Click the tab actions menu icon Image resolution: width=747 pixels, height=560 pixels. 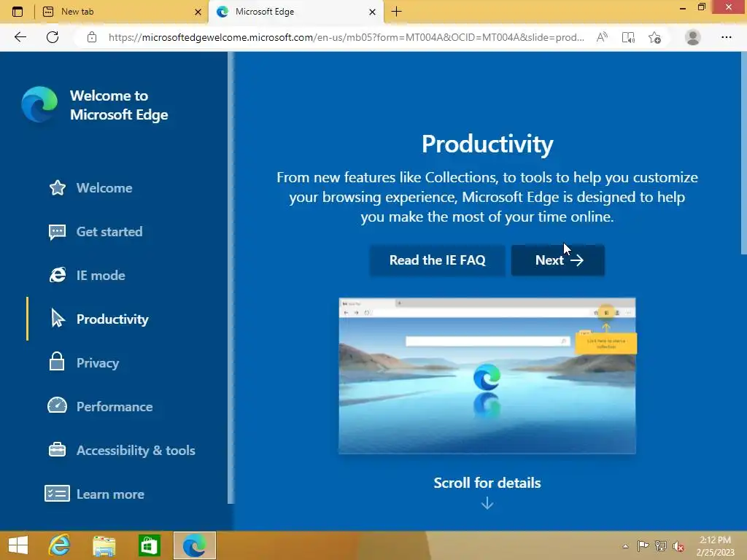click(x=18, y=12)
